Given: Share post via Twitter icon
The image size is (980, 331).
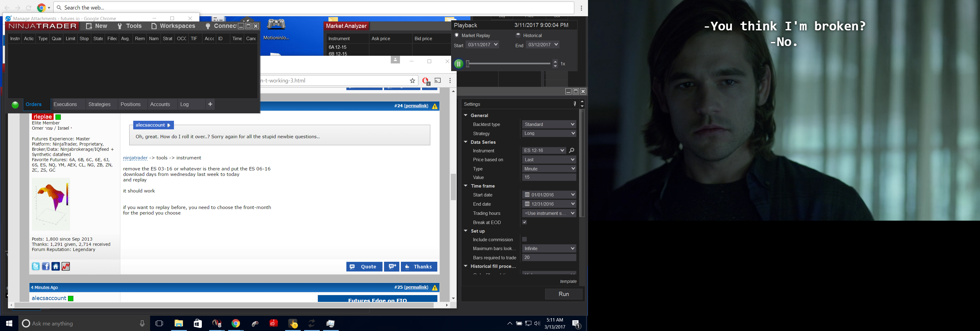Looking at the screenshot, I should coord(36,267).
